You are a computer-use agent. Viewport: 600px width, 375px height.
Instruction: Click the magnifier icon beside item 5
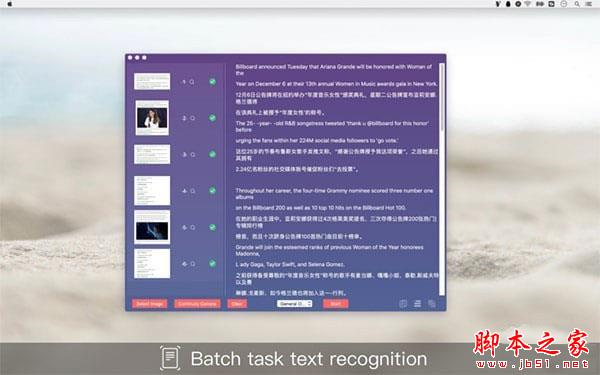pos(192,227)
